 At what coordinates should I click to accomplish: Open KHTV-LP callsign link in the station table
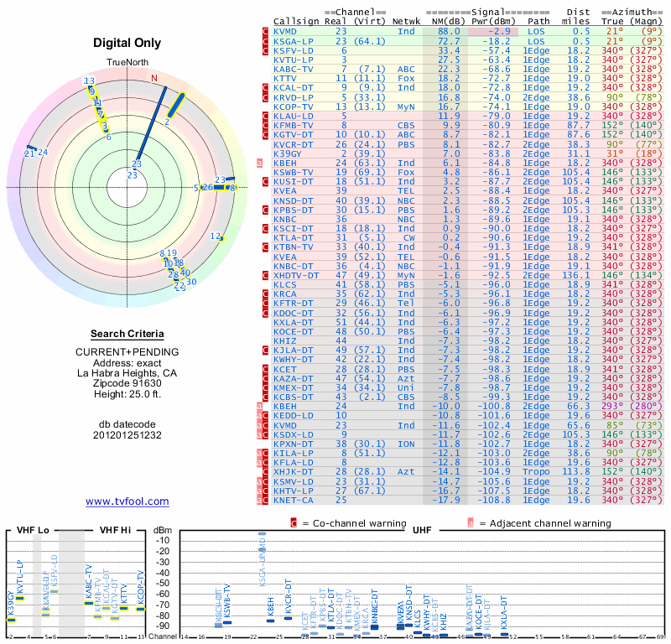[x=294, y=491]
